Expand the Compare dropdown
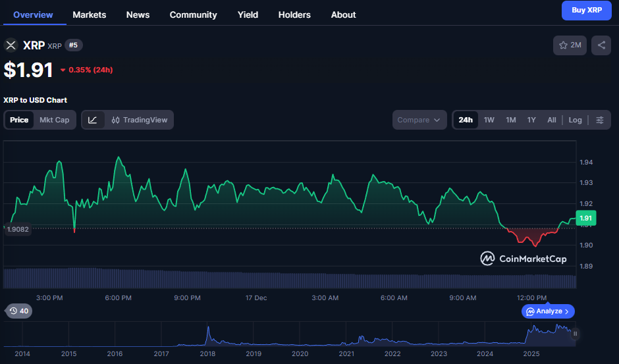619x364 pixels. [419, 120]
